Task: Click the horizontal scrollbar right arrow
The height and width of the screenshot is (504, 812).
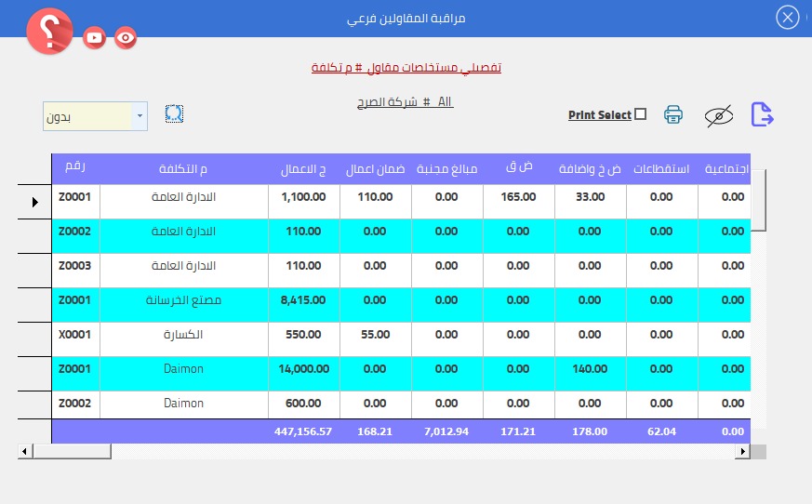Action: [x=742, y=451]
